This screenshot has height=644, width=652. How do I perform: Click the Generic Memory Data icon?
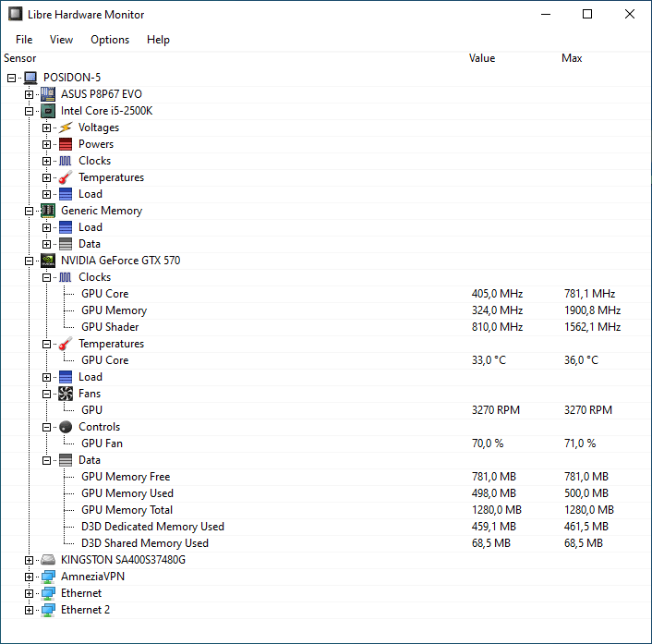tap(66, 244)
